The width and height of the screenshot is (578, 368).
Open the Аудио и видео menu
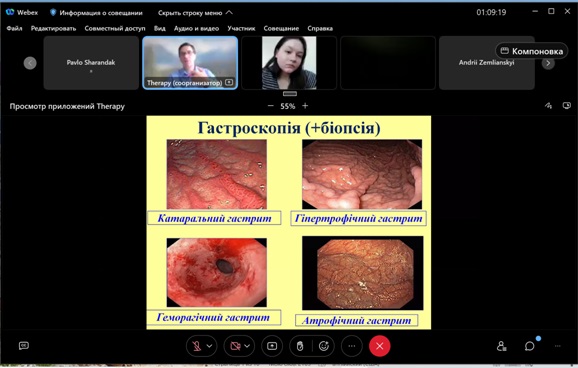tap(196, 28)
